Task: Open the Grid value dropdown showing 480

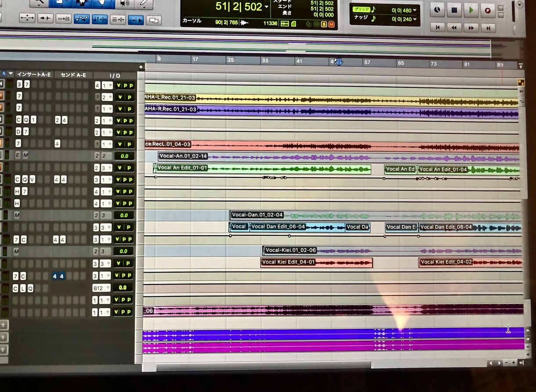Action: pos(404,9)
